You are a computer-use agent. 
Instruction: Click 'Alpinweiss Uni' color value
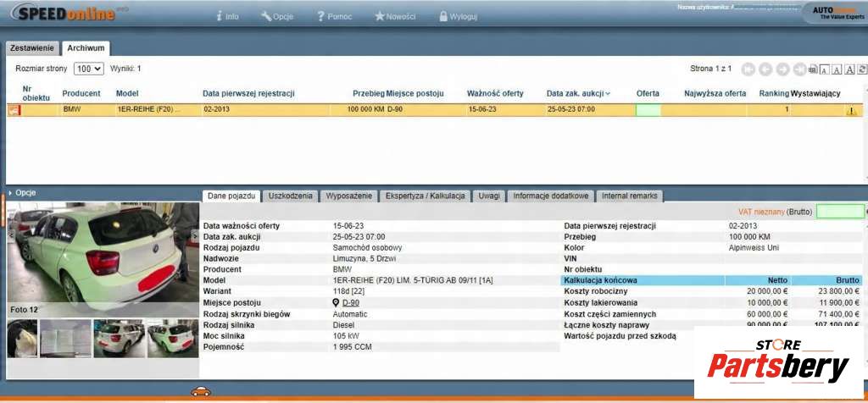754,248
